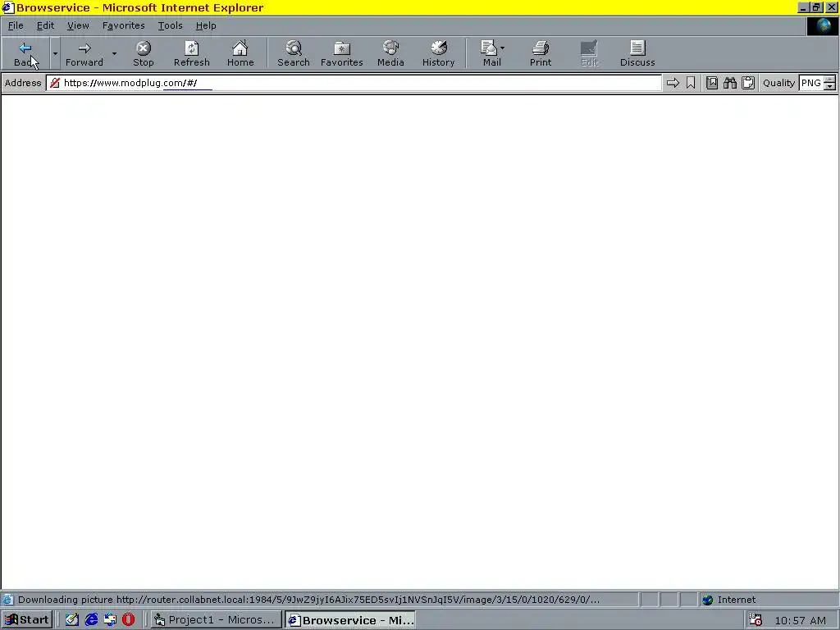This screenshot has height=630, width=840.
Task: Refresh the current page
Action: click(191, 53)
